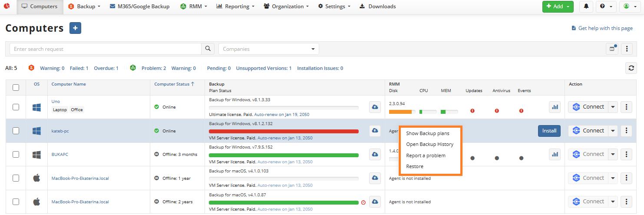Viewport: 644px width, 215px height.
Task: Check the box for offline 2 years MacBook
Action: click(16, 202)
